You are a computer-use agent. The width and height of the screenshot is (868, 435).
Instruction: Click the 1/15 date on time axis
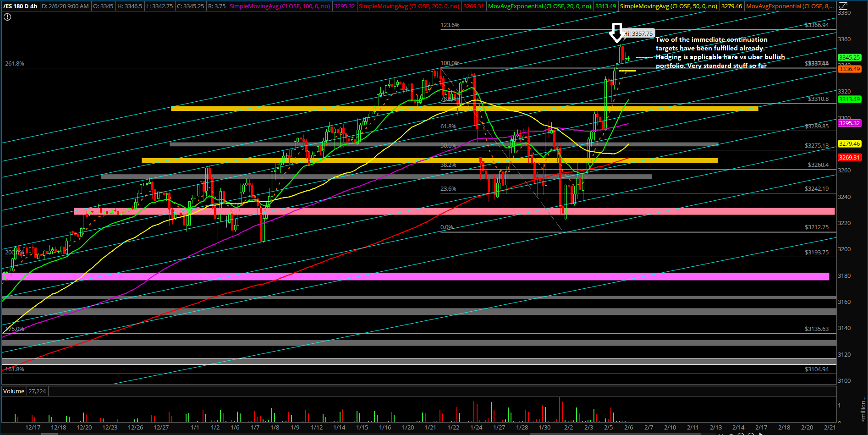pyautogui.click(x=362, y=428)
